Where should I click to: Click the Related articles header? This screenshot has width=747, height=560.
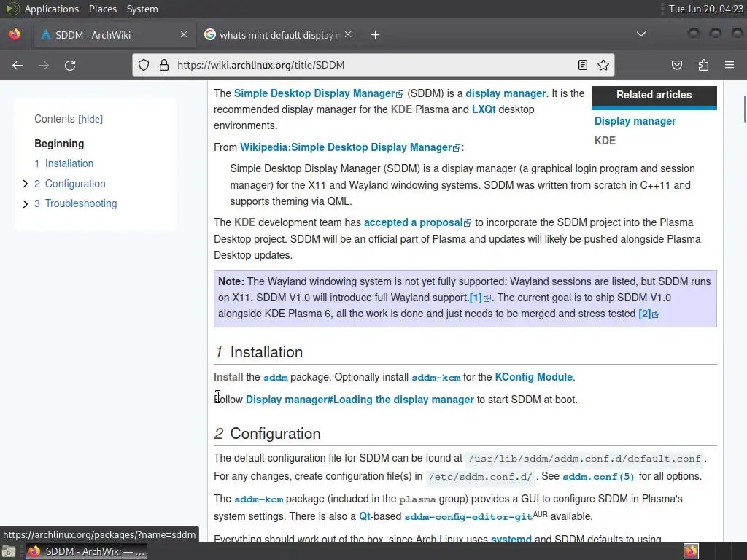click(x=654, y=95)
